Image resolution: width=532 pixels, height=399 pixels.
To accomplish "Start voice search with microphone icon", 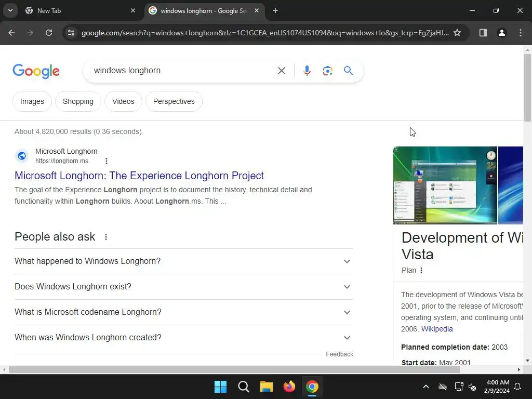I will [x=307, y=71].
